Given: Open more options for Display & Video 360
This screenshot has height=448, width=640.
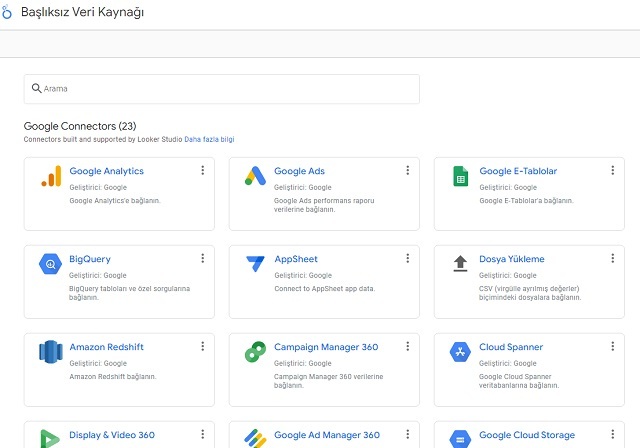Looking at the screenshot, I should point(202,434).
